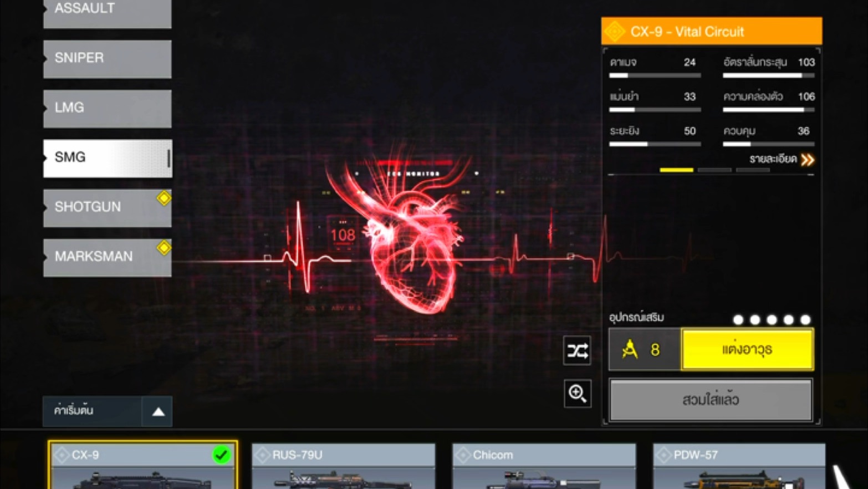The height and width of the screenshot is (489, 868).
Task: Click the CX-9 - Vital Circuit title bar
Action: (712, 31)
